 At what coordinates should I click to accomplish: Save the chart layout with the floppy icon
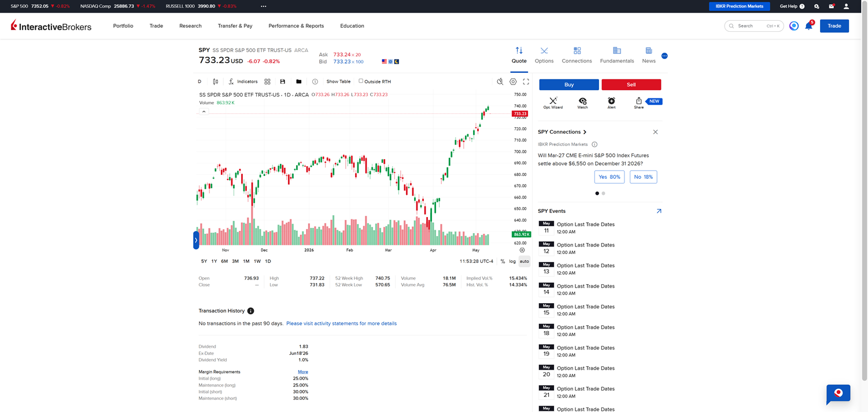click(x=283, y=82)
